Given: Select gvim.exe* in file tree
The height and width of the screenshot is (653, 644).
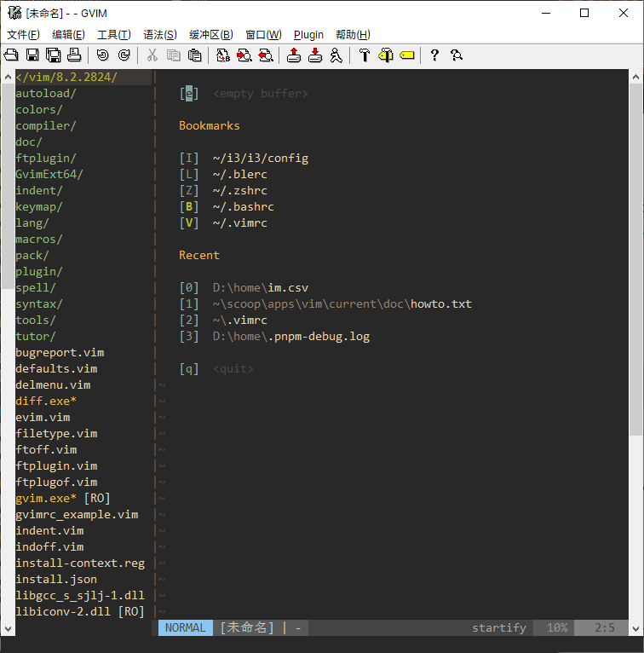Looking at the screenshot, I should (x=46, y=499).
